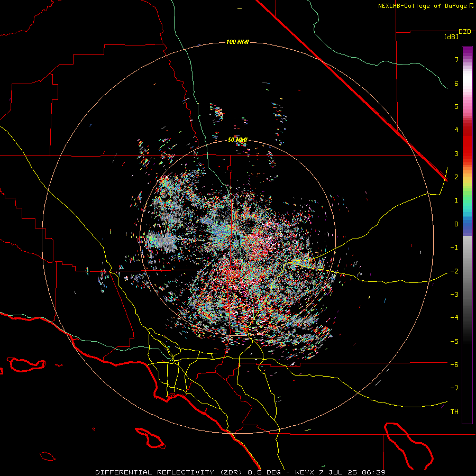476x476 pixels.
Task: Click the DIFFERENTIAL REFLECTIVITY caption text
Action: coord(154,472)
